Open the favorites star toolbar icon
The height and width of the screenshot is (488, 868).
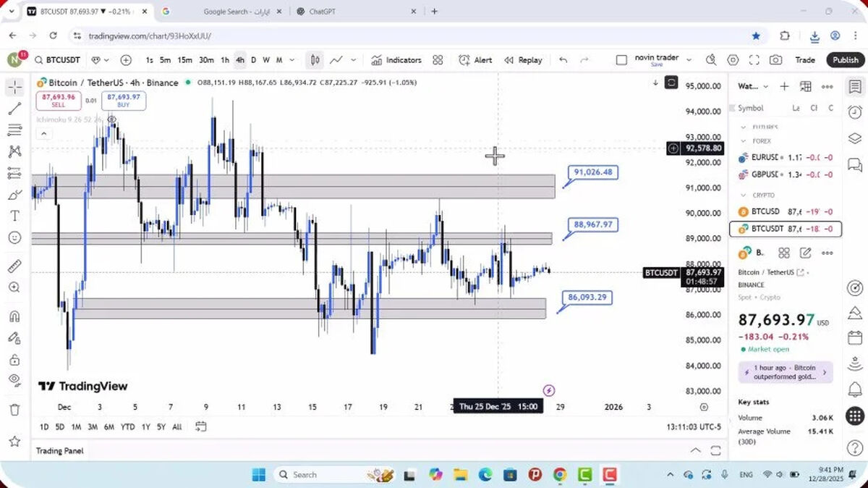(14, 441)
